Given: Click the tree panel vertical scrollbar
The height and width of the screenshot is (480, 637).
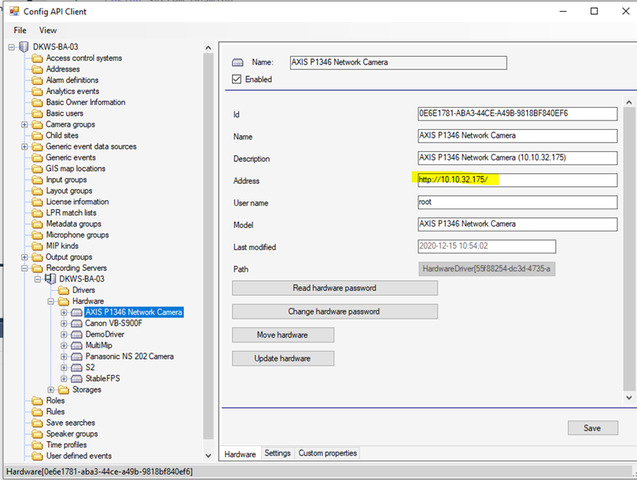Looking at the screenshot, I should click(x=208, y=240).
